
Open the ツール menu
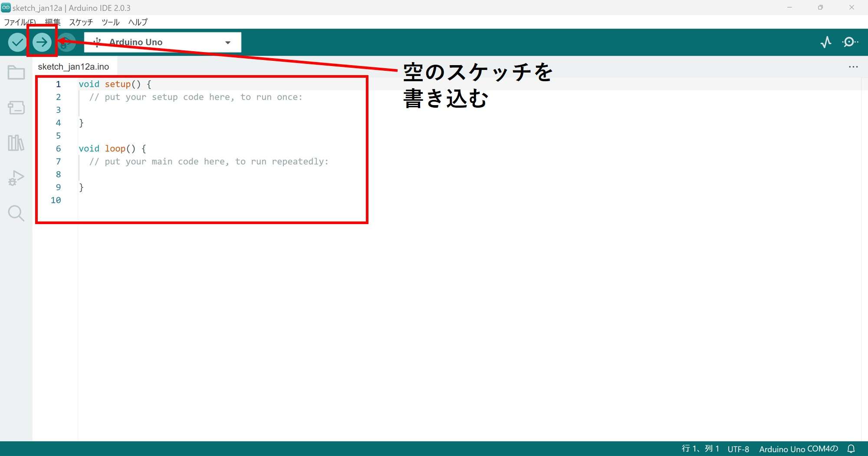click(110, 22)
